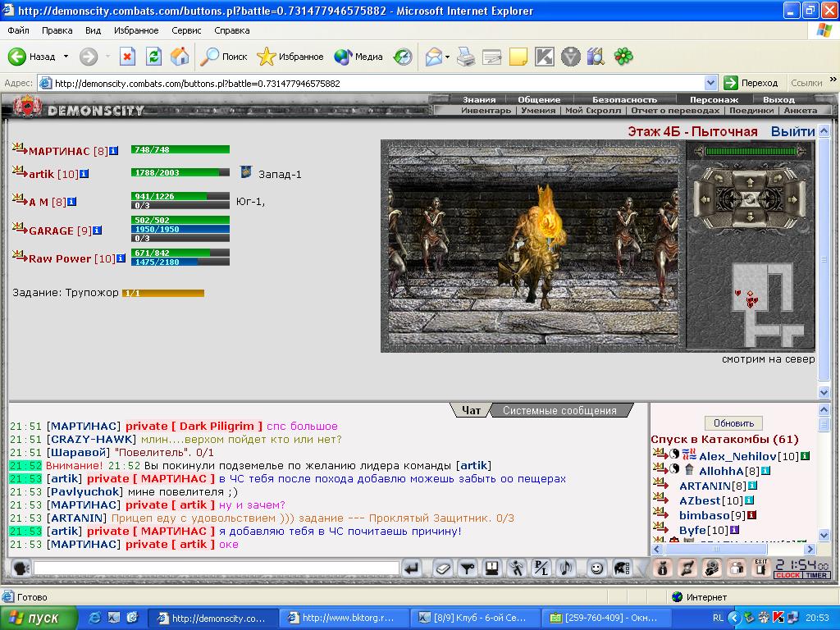Click the пуск Start button
The height and width of the screenshot is (630, 840).
(38, 618)
